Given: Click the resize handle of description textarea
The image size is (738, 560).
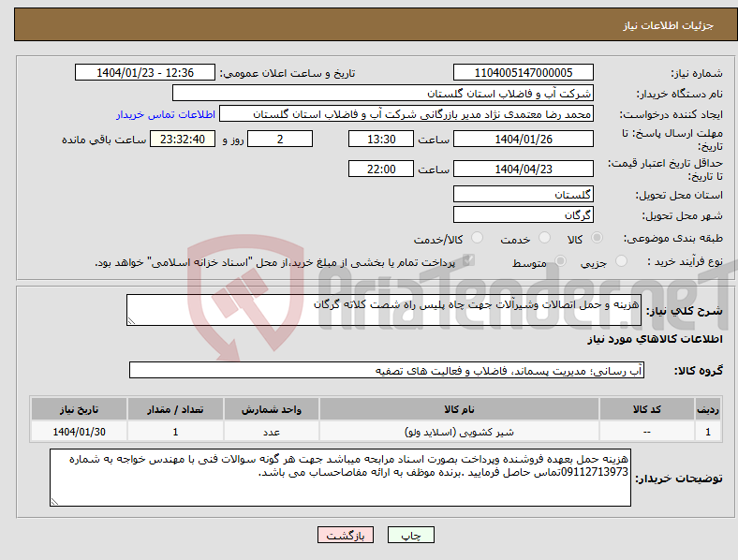Looking at the screenshot, I should [x=131, y=321].
